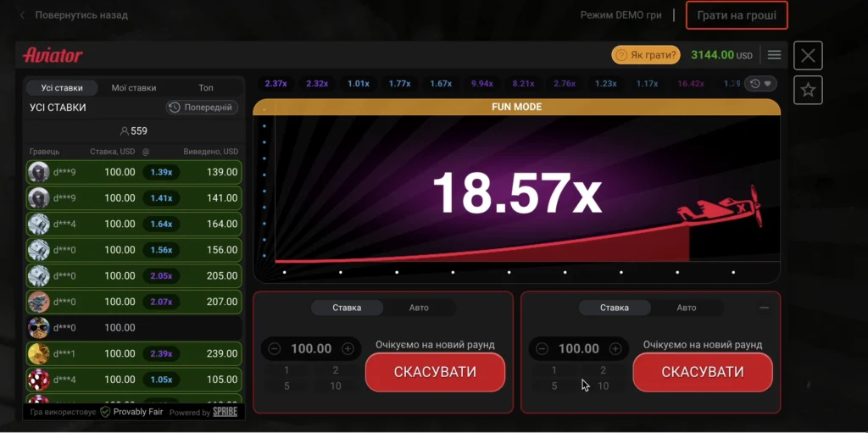Switch to 'Топ' tab

(x=206, y=87)
